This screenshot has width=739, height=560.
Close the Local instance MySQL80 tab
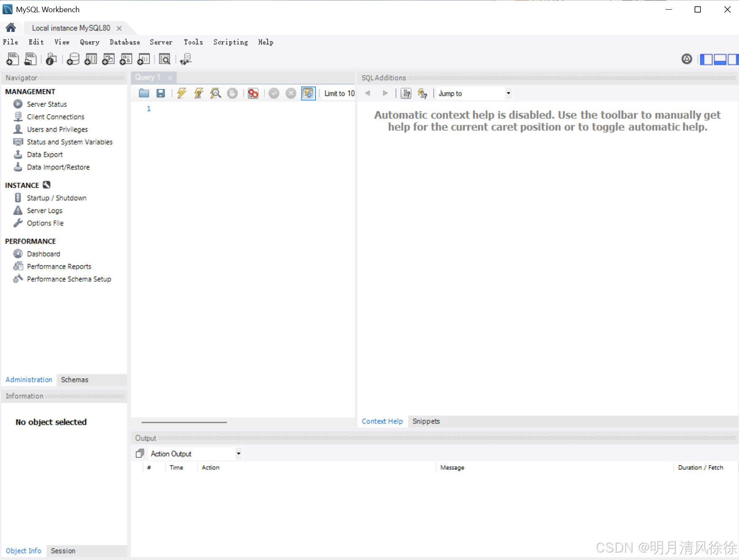point(119,28)
